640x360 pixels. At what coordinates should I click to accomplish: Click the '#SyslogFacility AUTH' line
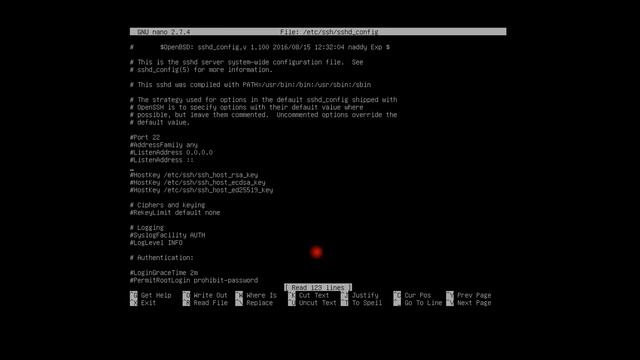coord(167,235)
